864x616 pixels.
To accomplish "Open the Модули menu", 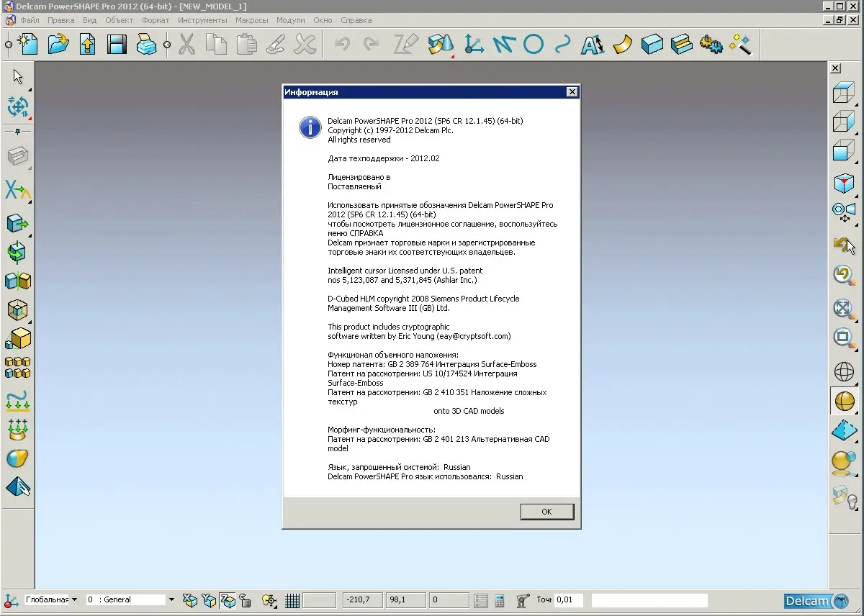I will click(x=291, y=20).
